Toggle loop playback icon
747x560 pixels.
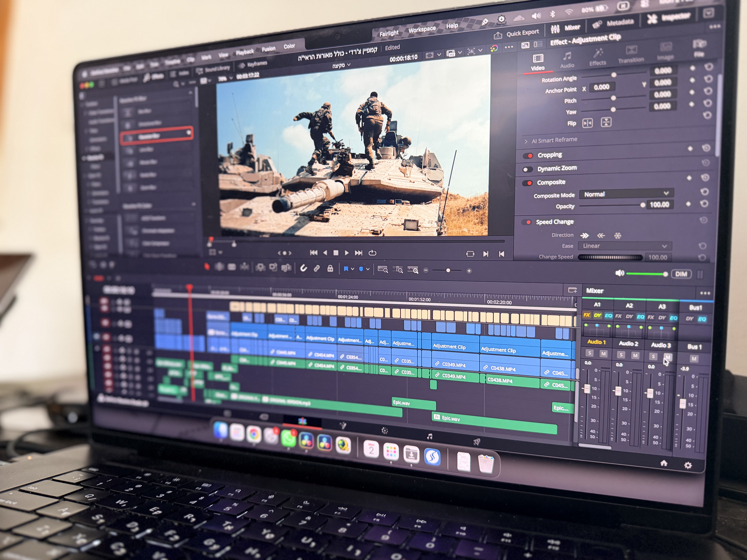click(372, 253)
